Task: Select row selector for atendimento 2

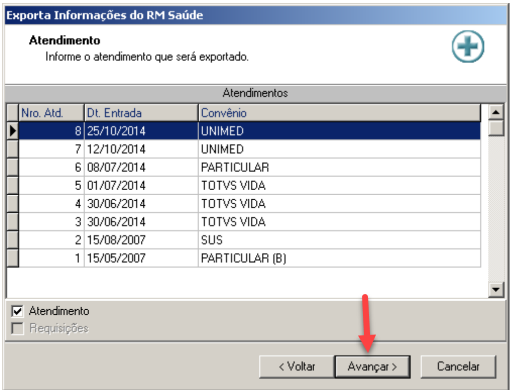Action: point(13,240)
